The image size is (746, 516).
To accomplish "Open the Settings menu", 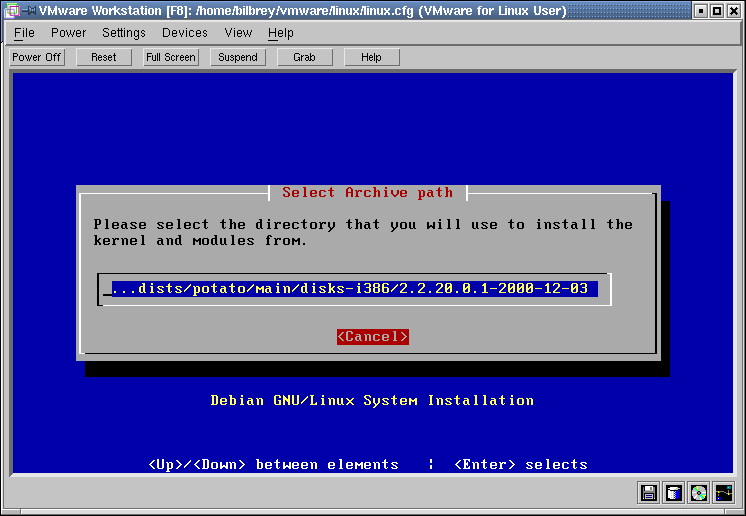I will tap(124, 33).
